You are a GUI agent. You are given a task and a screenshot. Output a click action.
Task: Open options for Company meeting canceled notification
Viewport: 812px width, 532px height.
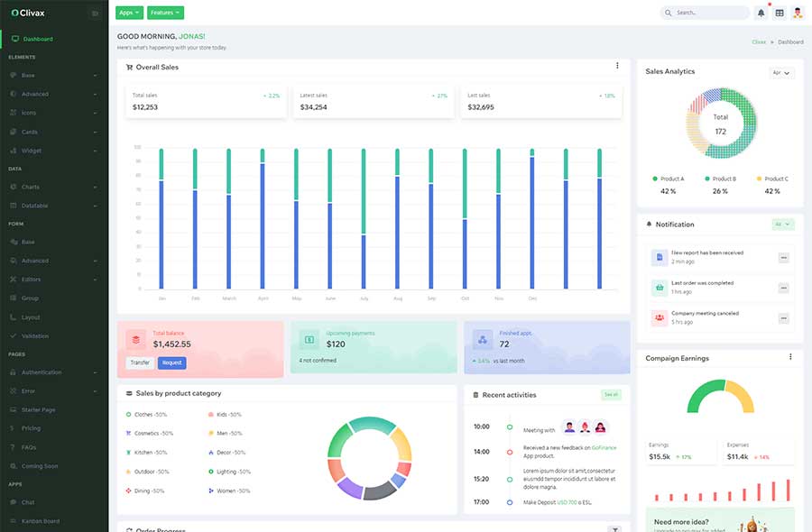point(783,318)
